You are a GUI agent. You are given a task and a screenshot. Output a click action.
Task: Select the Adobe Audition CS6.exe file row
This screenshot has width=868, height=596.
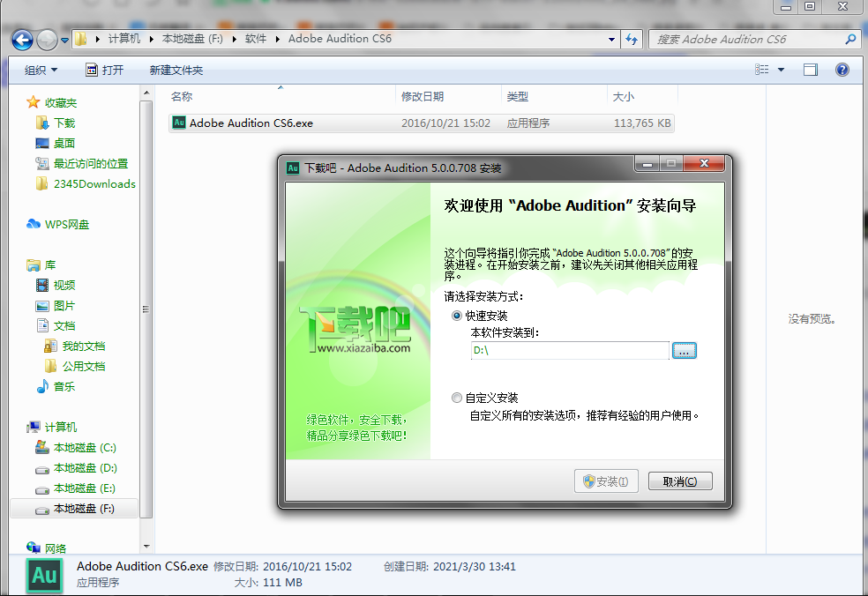422,123
